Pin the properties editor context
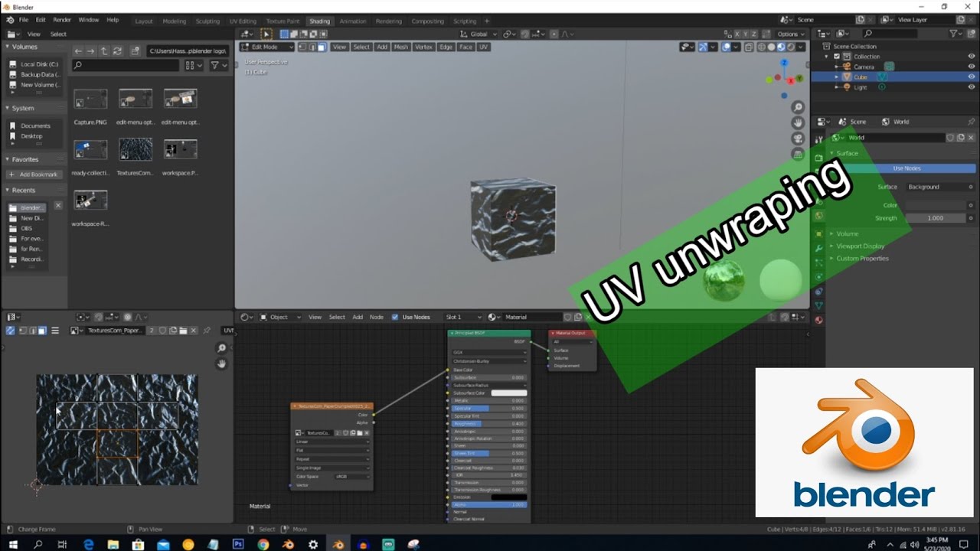 pyautogui.click(x=971, y=122)
